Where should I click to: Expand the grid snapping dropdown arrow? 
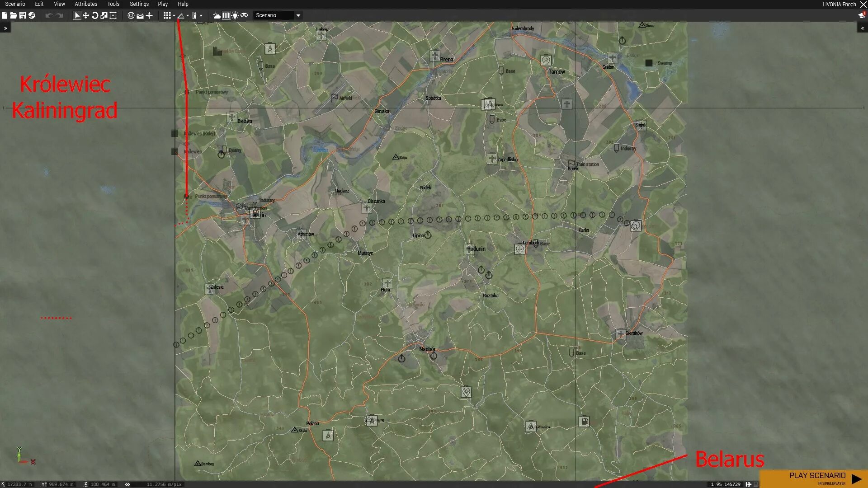[174, 16]
